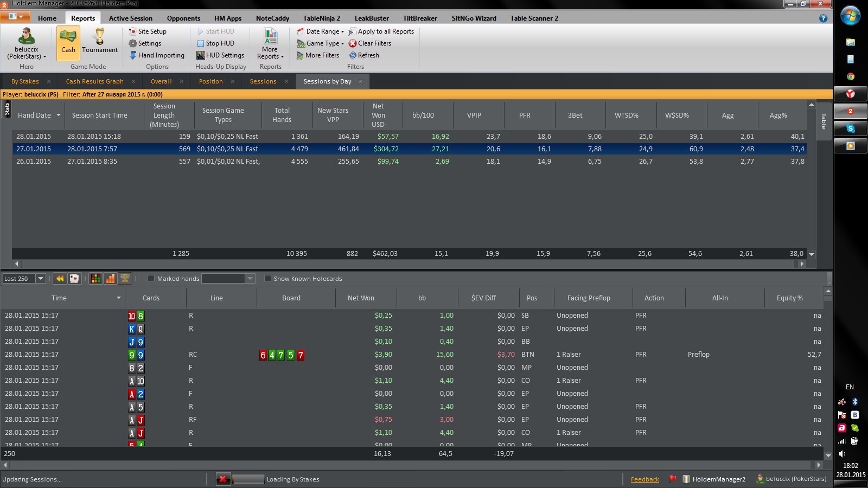Open the beluccix Hero selector

pos(26,44)
